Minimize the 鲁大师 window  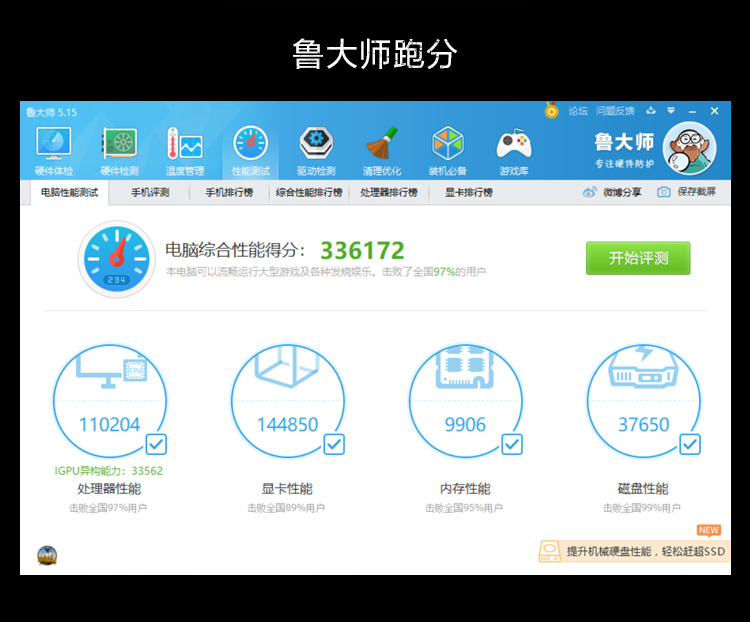click(693, 111)
